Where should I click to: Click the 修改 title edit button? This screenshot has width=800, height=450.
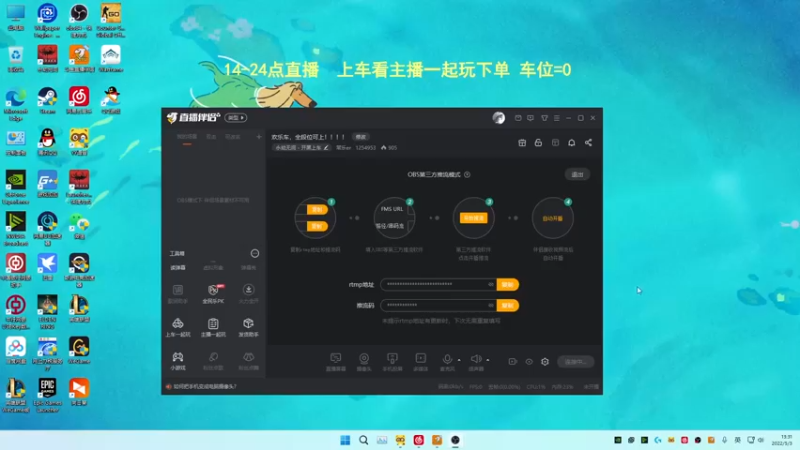click(361, 137)
